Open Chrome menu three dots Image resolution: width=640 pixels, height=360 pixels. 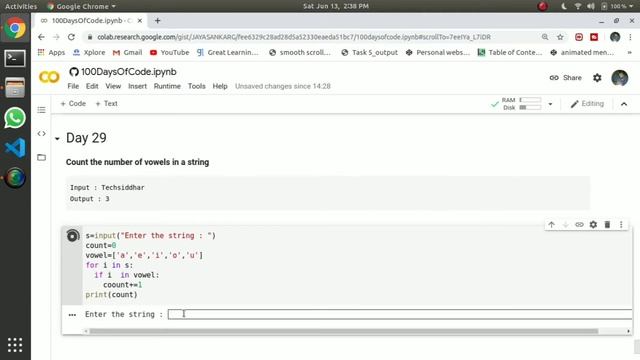[630, 37]
